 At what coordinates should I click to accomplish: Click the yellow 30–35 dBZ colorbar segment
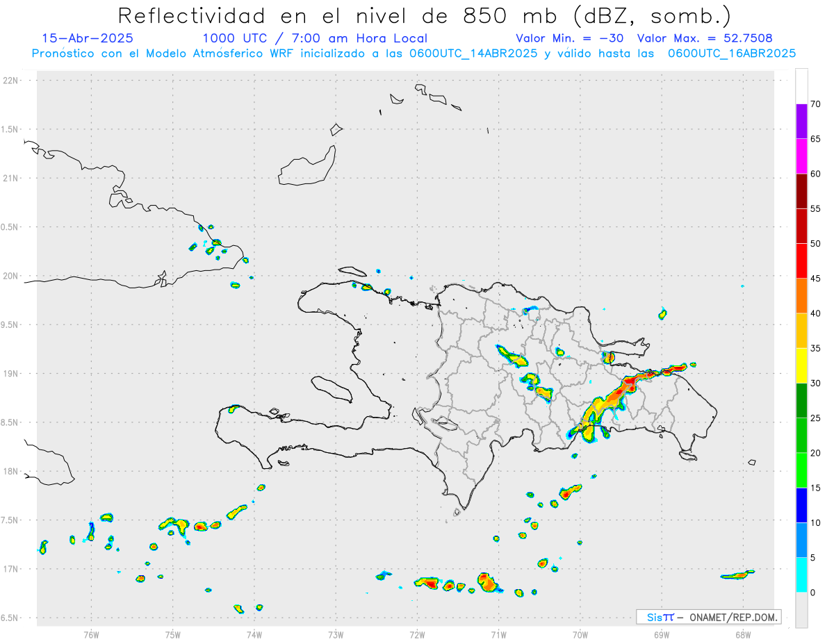(801, 365)
